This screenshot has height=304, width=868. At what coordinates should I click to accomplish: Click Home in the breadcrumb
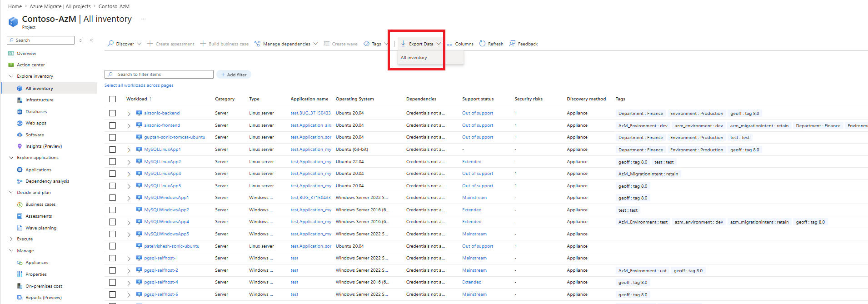pos(15,6)
